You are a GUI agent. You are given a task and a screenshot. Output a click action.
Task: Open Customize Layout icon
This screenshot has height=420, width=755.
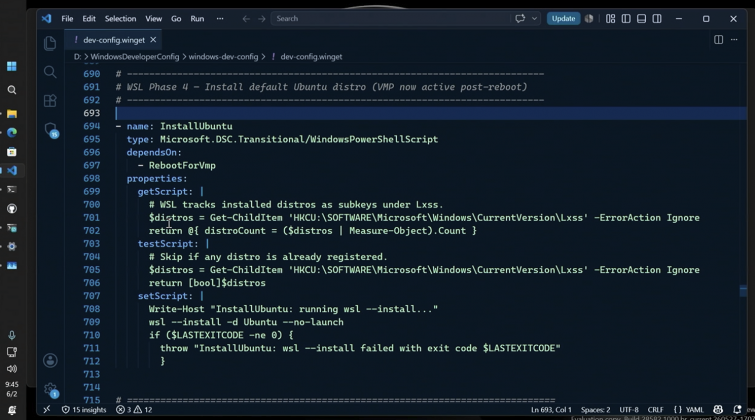(x=611, y=18)
